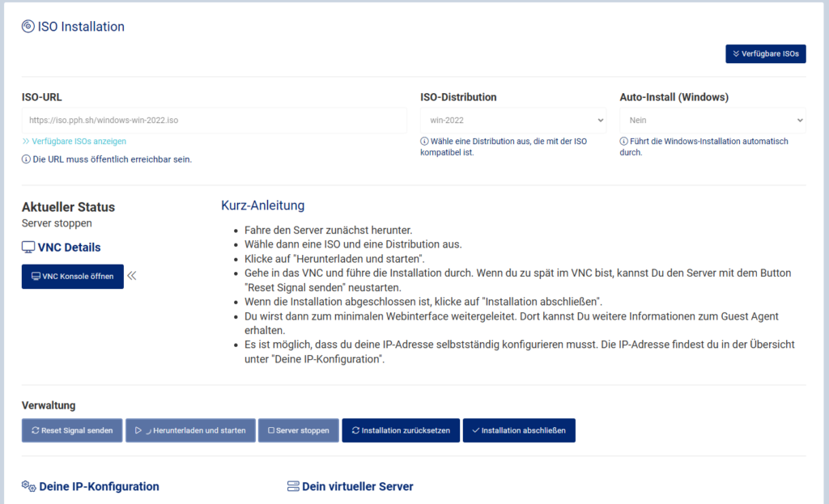Open the Verfügbare ISOs button

click(x=766, y=54)
